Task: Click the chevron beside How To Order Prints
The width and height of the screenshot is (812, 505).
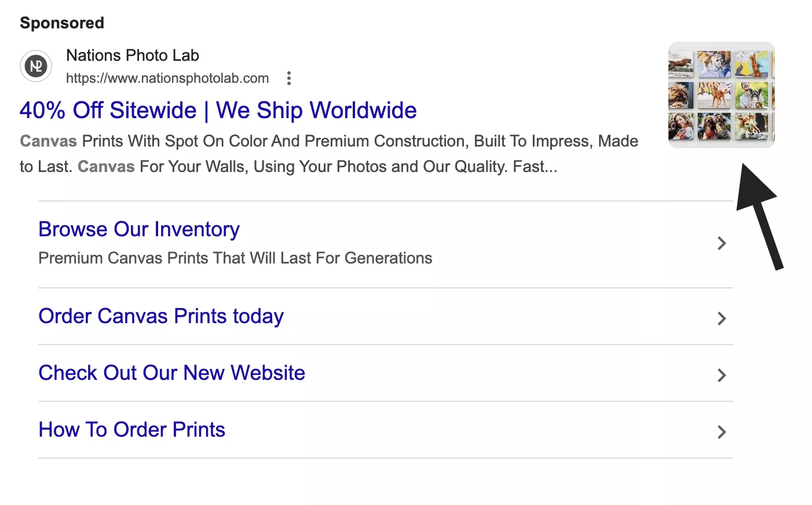Action: [721, 431]
